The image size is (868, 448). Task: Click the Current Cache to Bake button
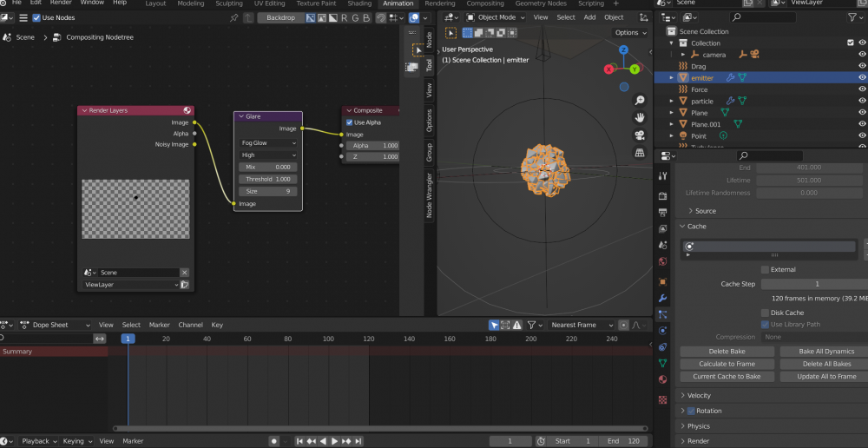click(727, 377)
